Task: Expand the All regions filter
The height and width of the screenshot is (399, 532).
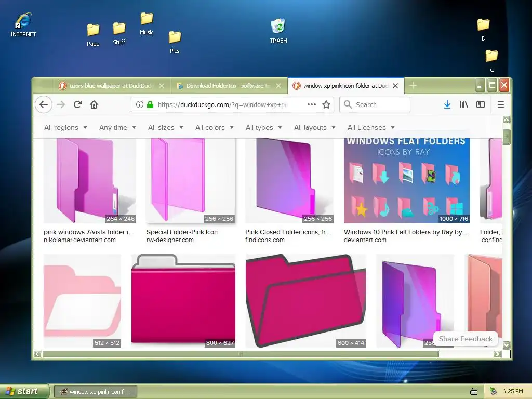Action: (x=65, y=128)
